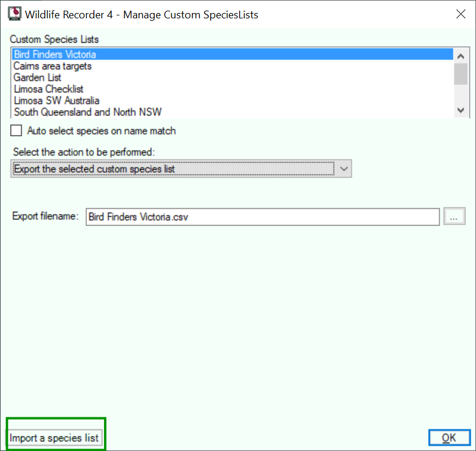476x451 pixels.
Task: Select Limosa SW Australia entry
Action: (x=232, y=101)
